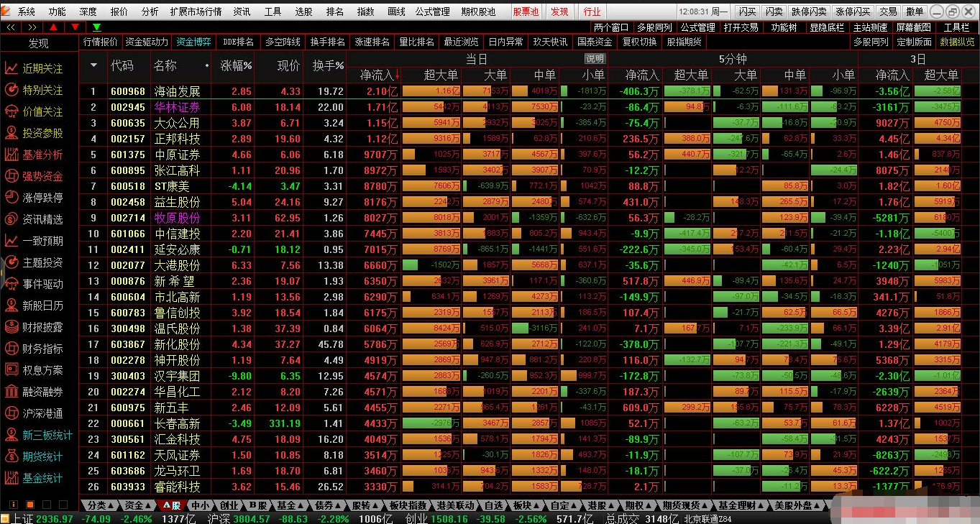This screenshot has width=980, height=524.
Task: Toggle bottom bar with 显隐底栏
Action: tap(827, 27)
